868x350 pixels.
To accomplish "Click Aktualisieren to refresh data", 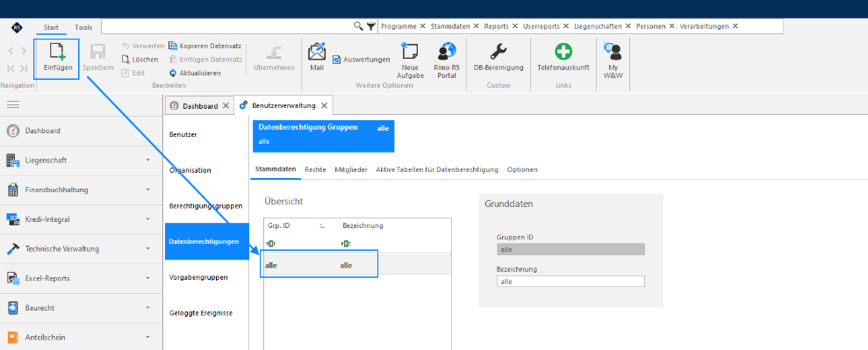I will pos(195,73).
